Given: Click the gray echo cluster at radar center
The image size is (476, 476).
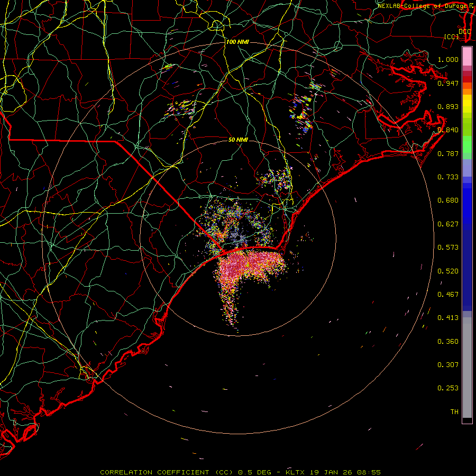Looking at the screenshot, I should point(239,237).
